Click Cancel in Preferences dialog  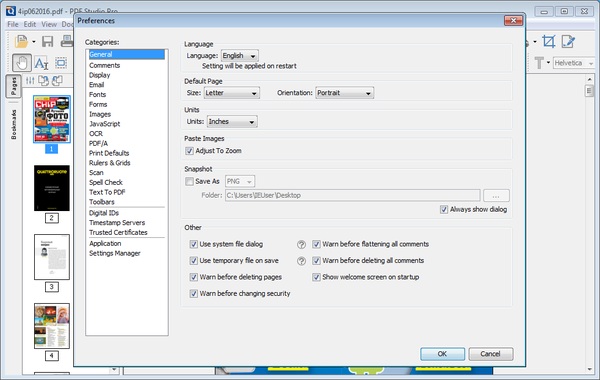(x=491, y=354)
